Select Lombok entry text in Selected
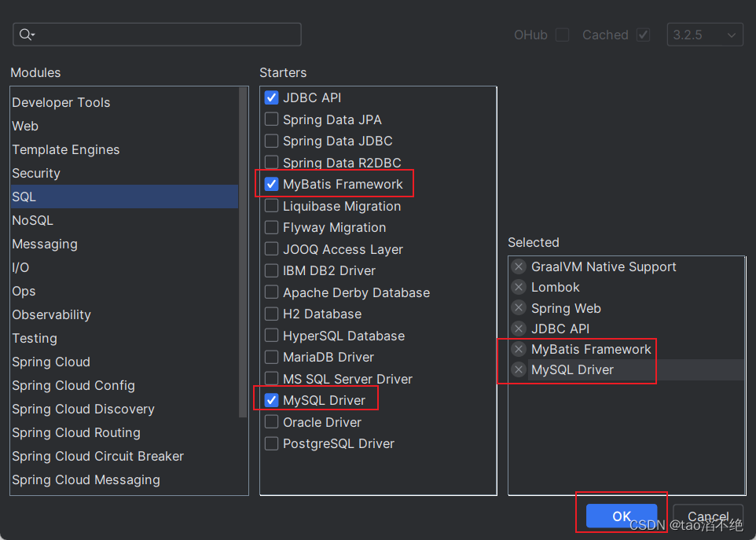 click(556, 288)
